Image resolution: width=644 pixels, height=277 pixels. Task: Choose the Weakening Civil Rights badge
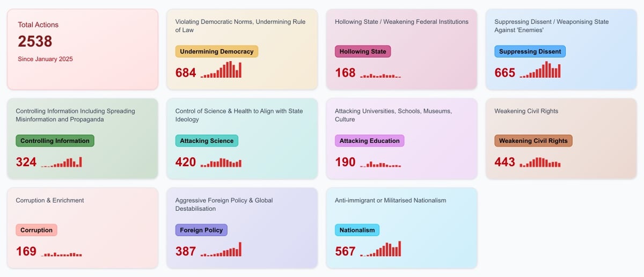coord(533,141)
